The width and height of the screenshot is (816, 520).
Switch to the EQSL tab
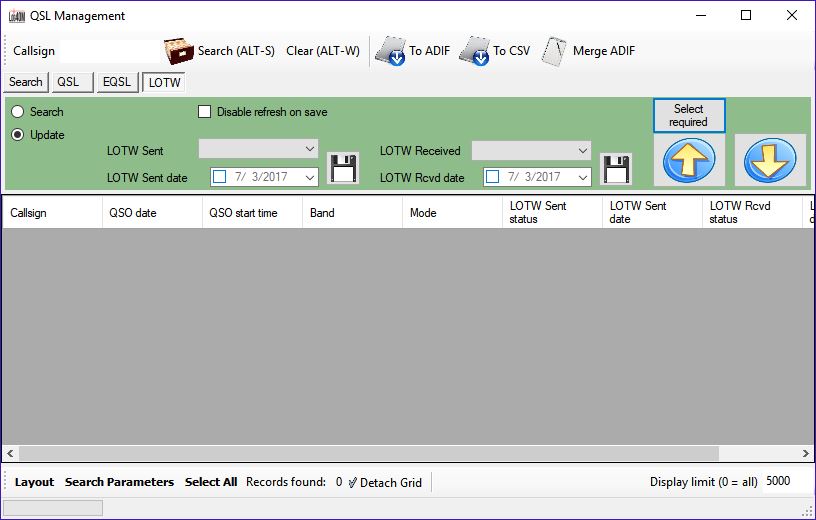tap(117, 82)
